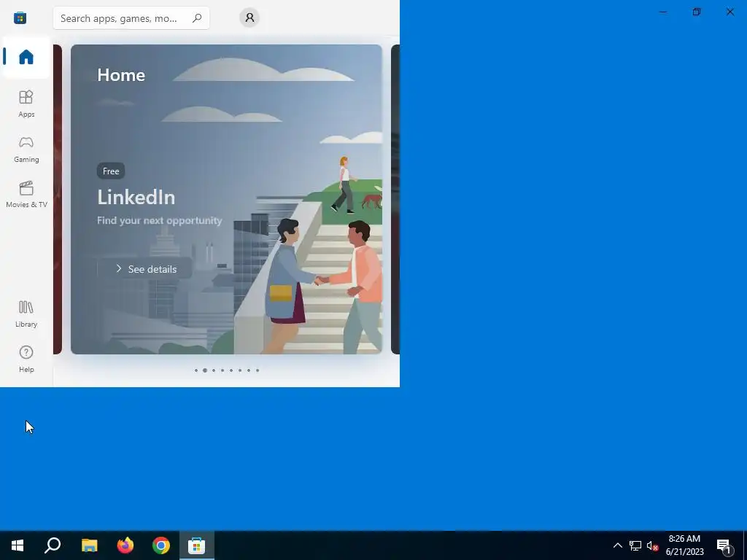Open network status tray icon
Image resolution: width=747 pixels, height=560 pixels.
[x=635, y=545]
